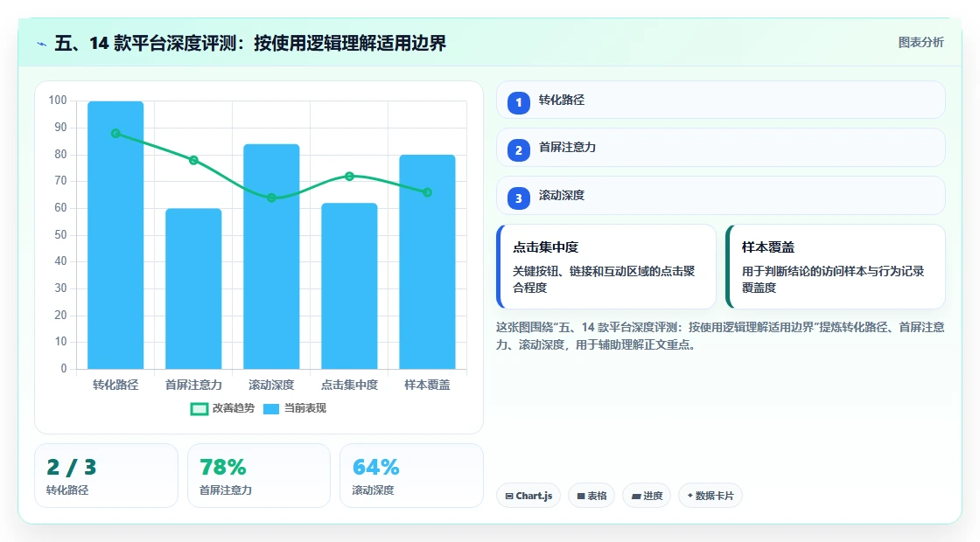The width and height of the screenshot is (980, 542).
Task: Click the 点击集中度 bar in the chart
Action: (349, 286)
